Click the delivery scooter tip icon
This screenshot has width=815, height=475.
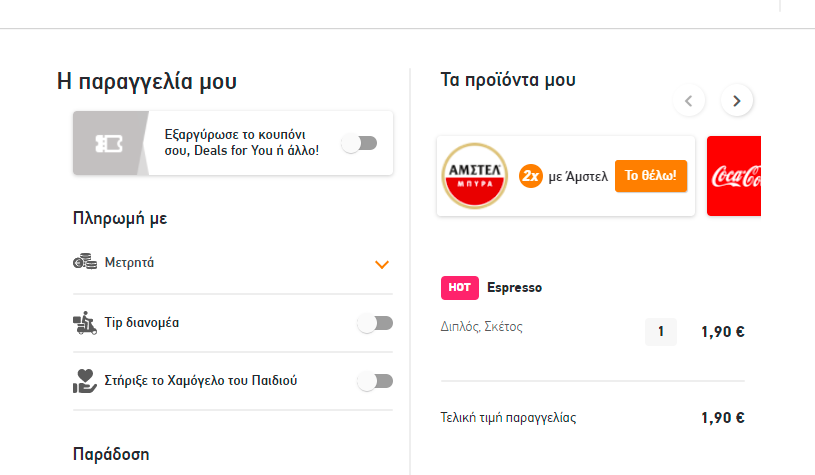click(85, 323)
